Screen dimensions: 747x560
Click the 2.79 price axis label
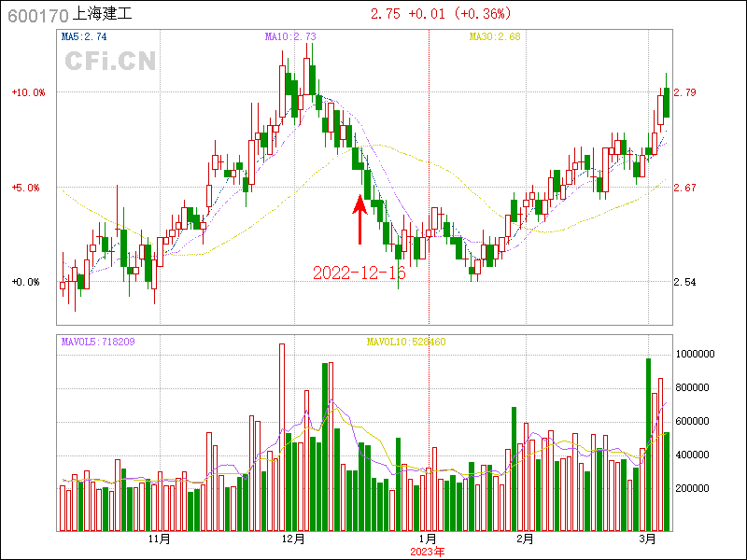pos(684,92)
